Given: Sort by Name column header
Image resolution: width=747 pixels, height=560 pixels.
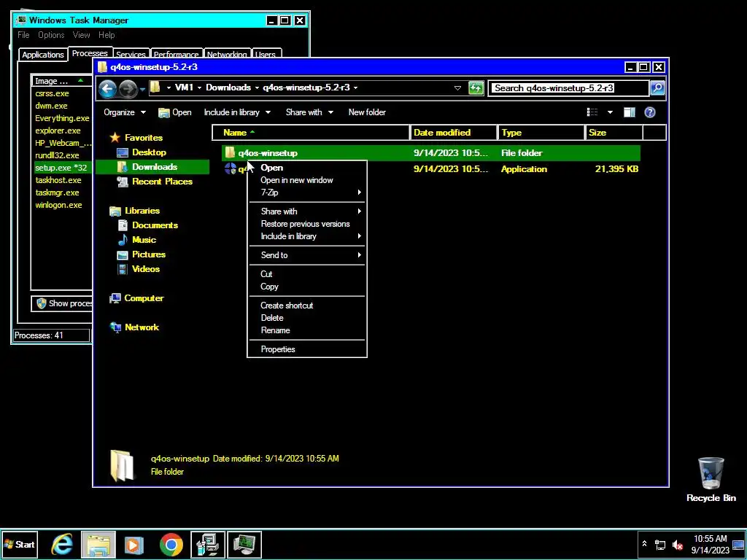Looking at the screenshot, I should (311, 133).
